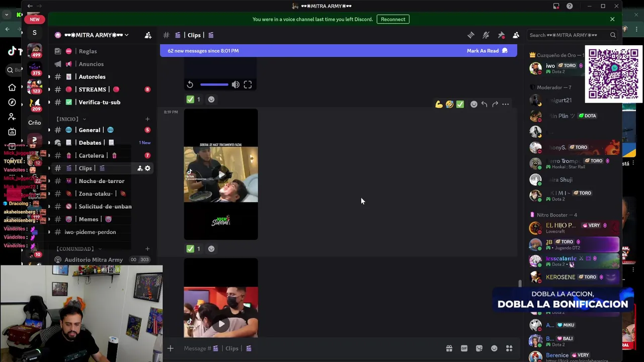Viewport: 644px width, 362px height.
Task: Click the plus attachment button
Action: pos(170,348)
